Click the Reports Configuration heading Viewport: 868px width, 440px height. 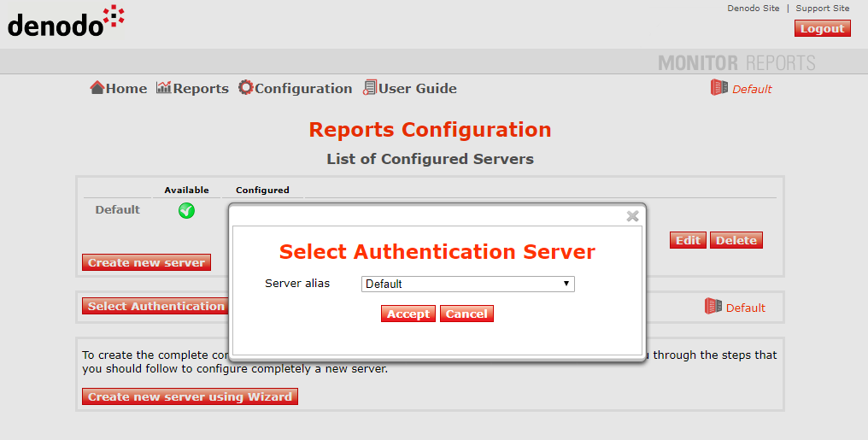pyautogui.click(x=430, y=130)
